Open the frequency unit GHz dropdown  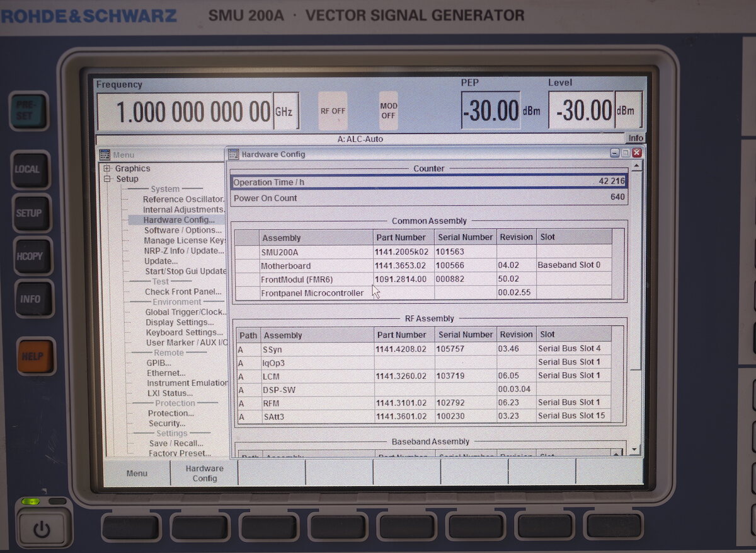pos(285,112)
